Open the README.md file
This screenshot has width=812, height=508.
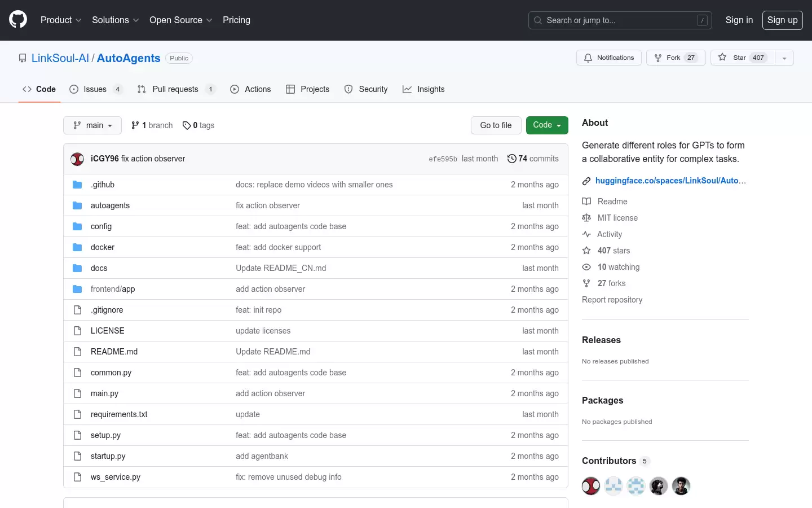tap(114, 352)
